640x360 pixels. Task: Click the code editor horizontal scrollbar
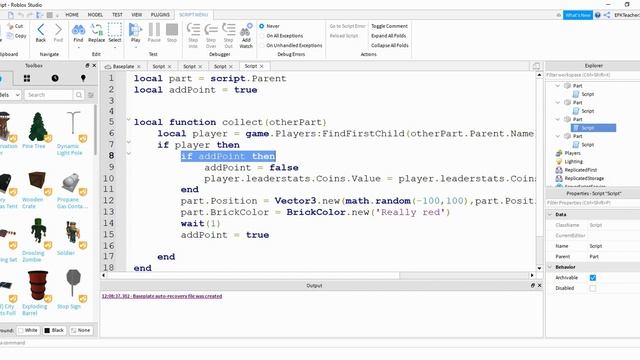pos(317,276)
